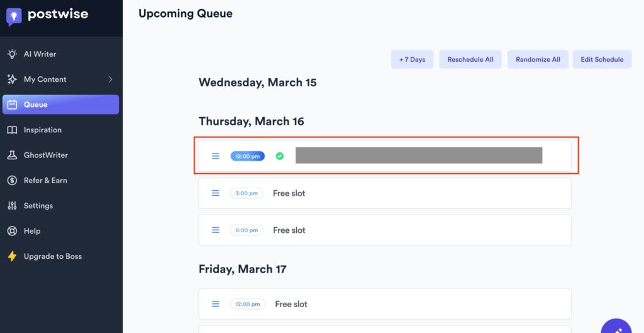Image resolution: width=644 pixels, height=333 pixels.
Task: Click the Settings sliders icon
Action: 12,206
